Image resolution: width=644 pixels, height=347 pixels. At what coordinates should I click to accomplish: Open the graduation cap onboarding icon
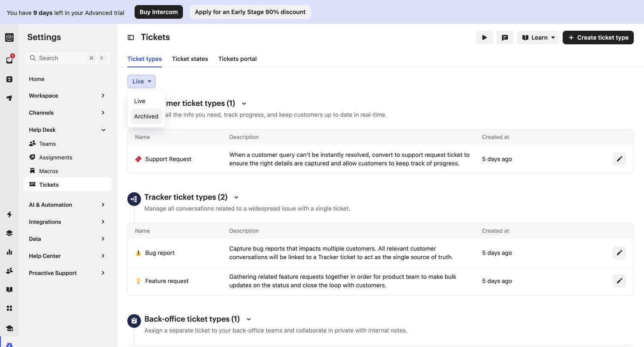[x=9, y=328]
